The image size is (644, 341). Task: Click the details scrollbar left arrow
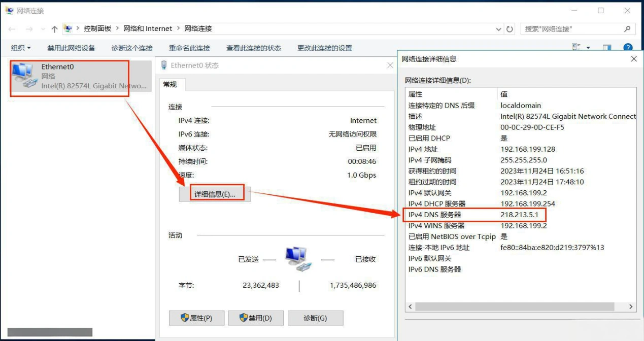click(x=410, y=306)
